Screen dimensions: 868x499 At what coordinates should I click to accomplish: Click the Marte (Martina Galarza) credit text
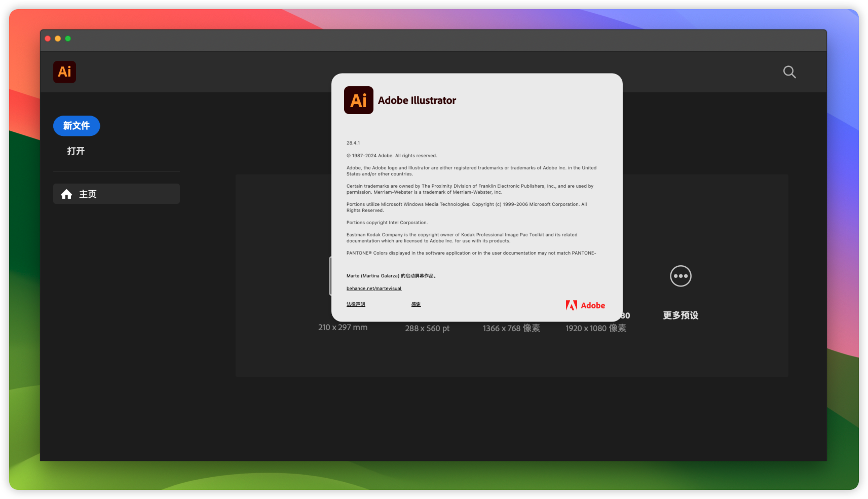391,276
